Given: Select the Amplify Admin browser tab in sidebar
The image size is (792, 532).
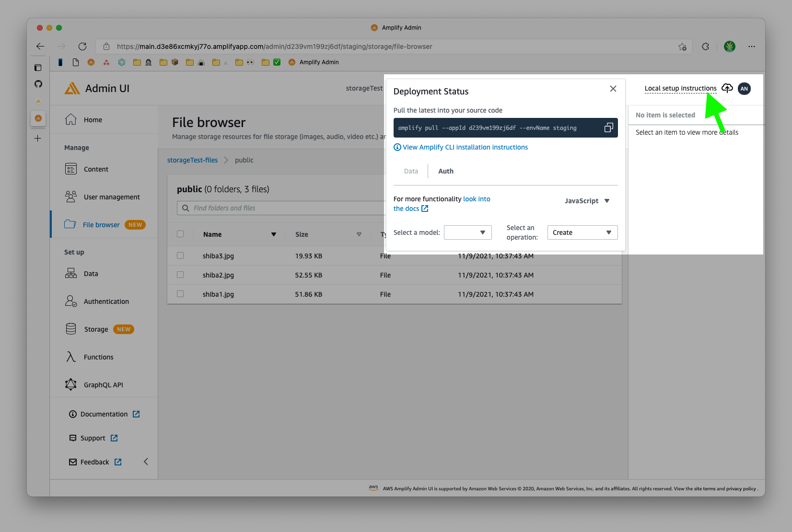Looking at the screenshot, I should (x=38, y=118).
